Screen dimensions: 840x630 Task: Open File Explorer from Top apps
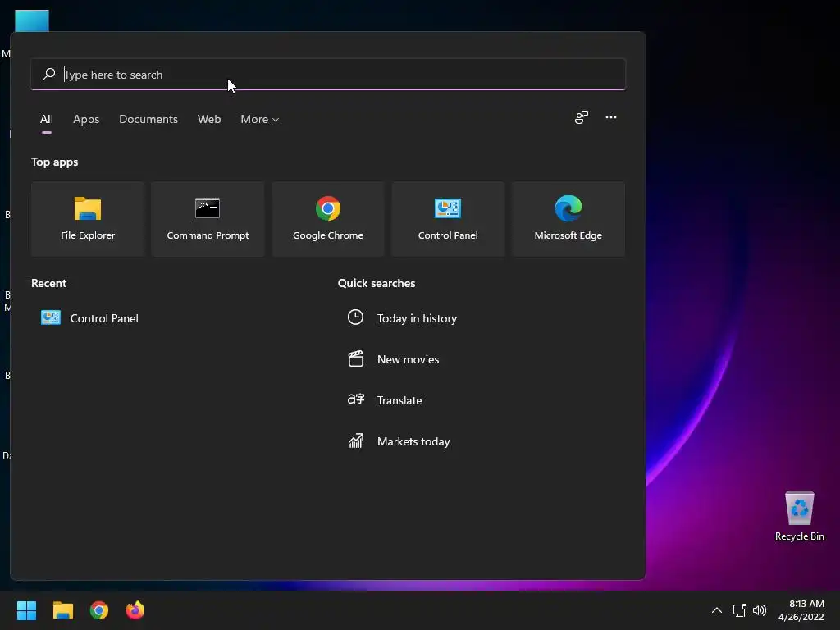88,218
